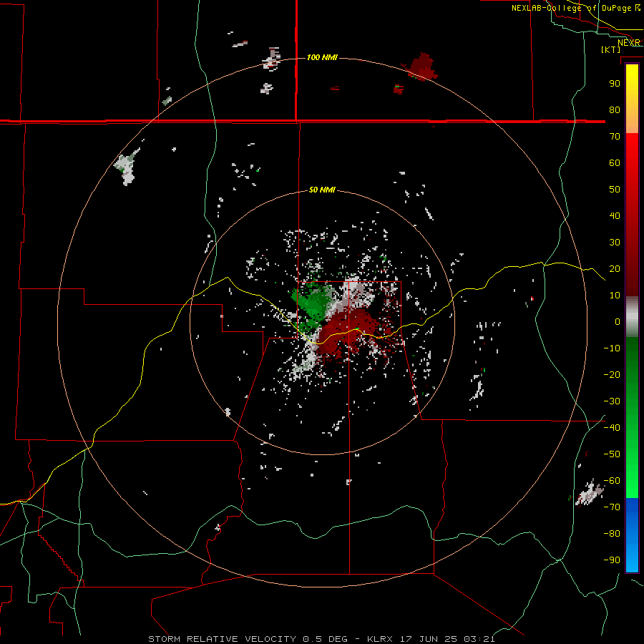Click the NEXLAB-College of DuPage header text
This screenshot has height=644, width=644.
[575, 8]
